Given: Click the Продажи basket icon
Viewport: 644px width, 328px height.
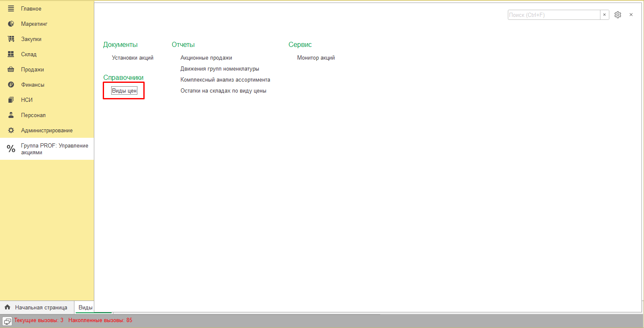Looking at the screenshot, I should [x=11, y=70].
